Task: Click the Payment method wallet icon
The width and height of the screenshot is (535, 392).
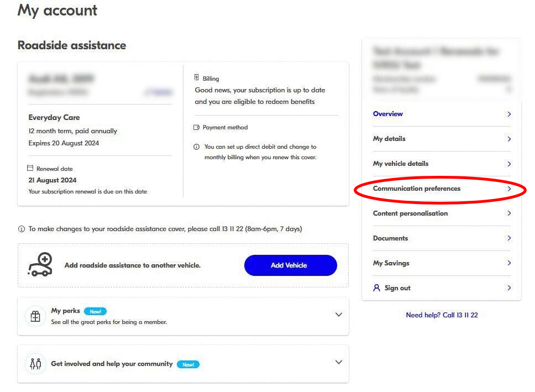Action: pyautogui.click(x=197, y=128)
